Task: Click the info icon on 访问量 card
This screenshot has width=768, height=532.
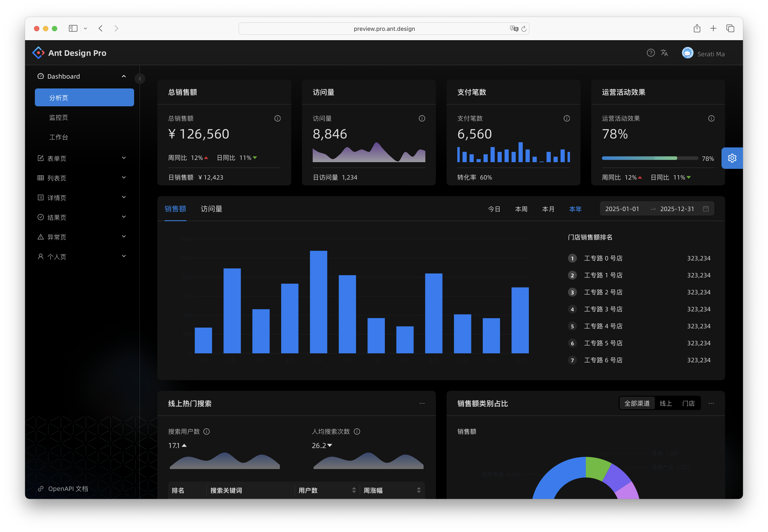Action: (x=422, y=118)
